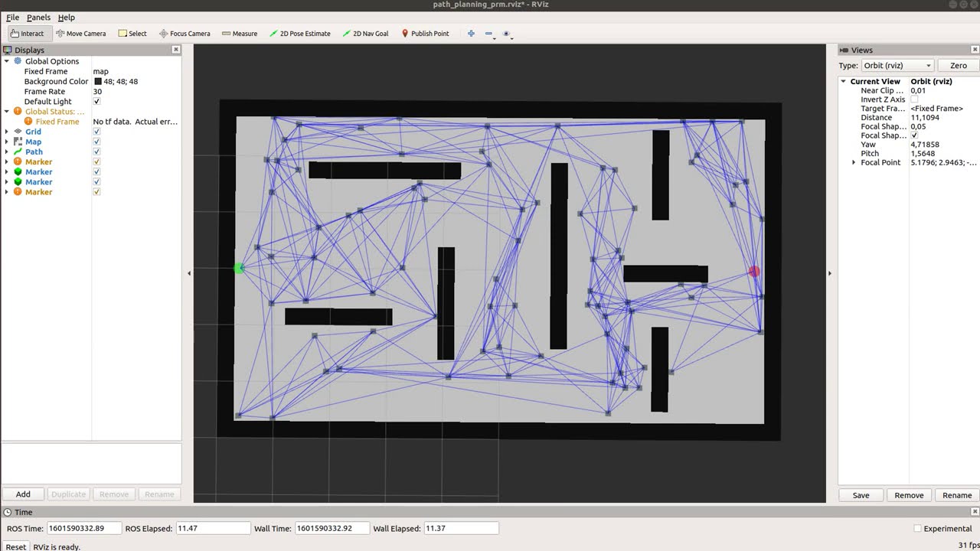Select the Grid display row
This screenshot has width=980, height=551.
pos(91,132)
